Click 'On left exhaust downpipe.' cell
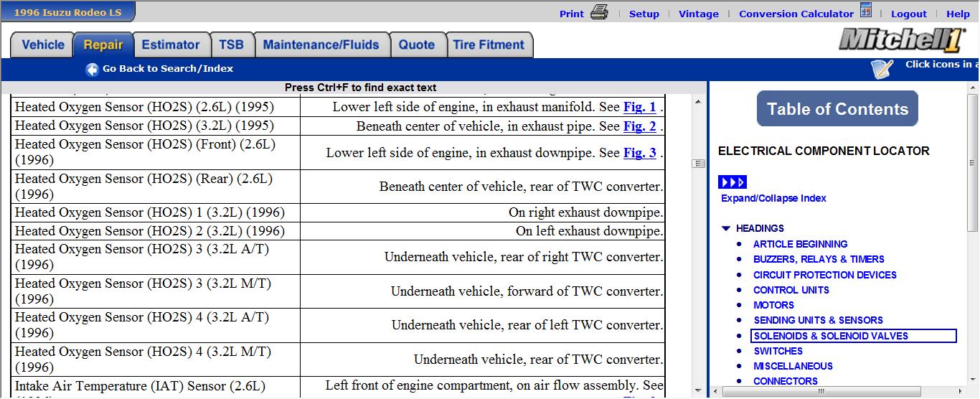980x399 pixels. coord(483,231)
